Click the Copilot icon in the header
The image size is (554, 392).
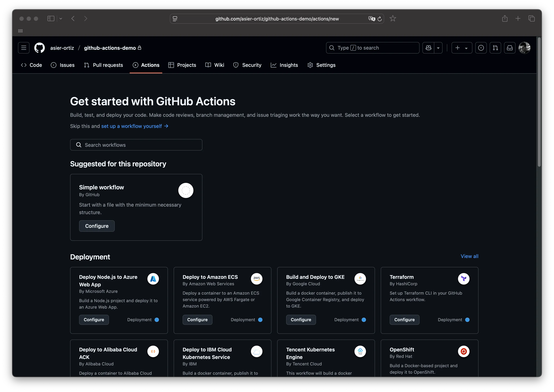pos(428,48)
